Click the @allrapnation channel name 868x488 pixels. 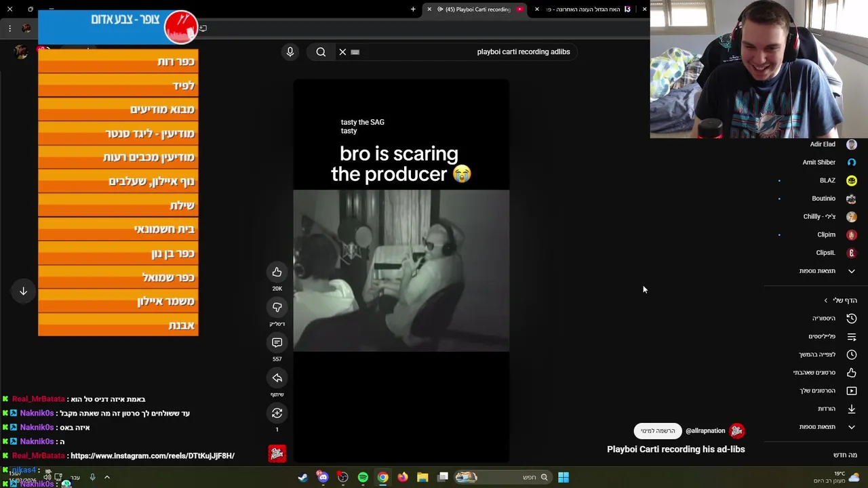[x=705, y=430]
